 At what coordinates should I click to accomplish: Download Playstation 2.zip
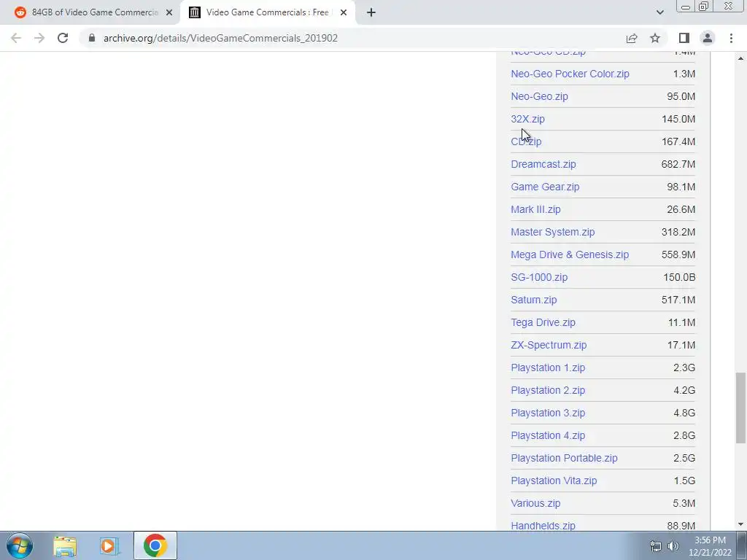pos(548,391)
